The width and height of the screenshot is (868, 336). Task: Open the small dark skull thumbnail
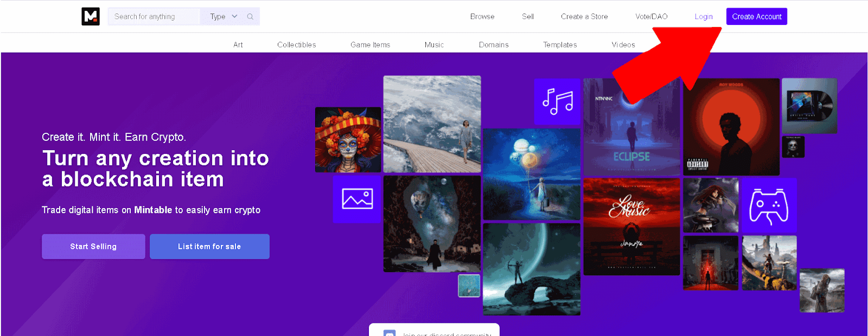(x=793, y=147)
